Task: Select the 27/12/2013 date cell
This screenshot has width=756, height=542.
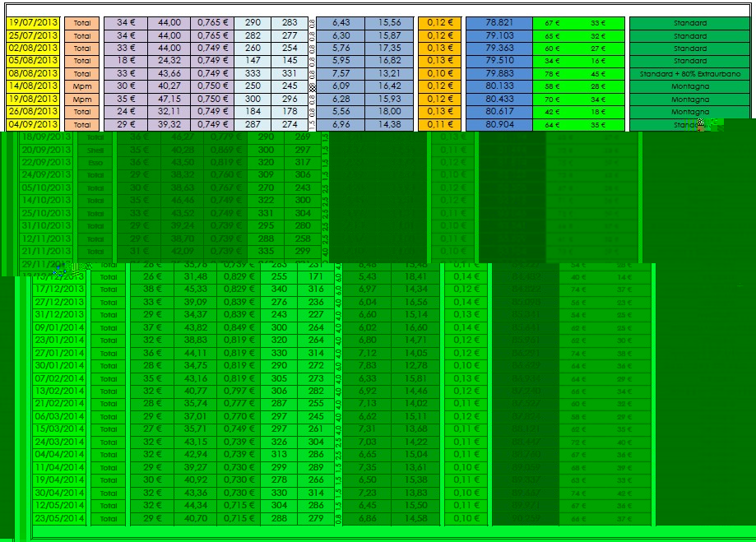Action: click(59, 303)
